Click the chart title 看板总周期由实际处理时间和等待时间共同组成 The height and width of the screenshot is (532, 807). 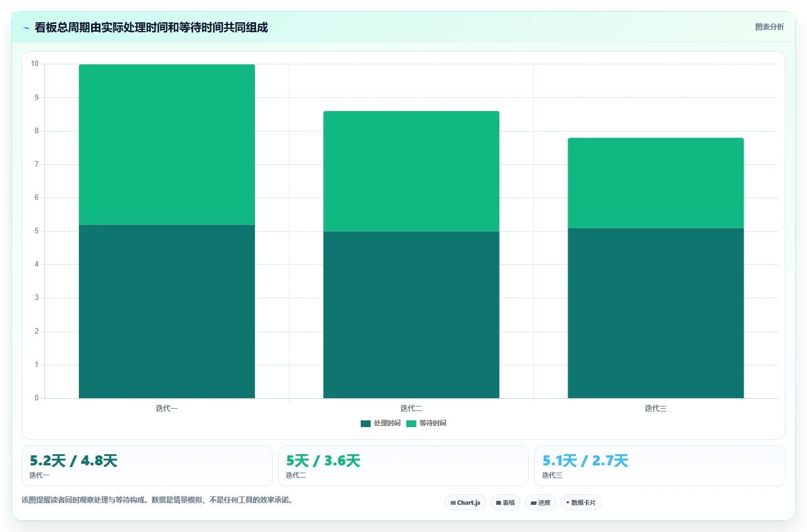151,27
